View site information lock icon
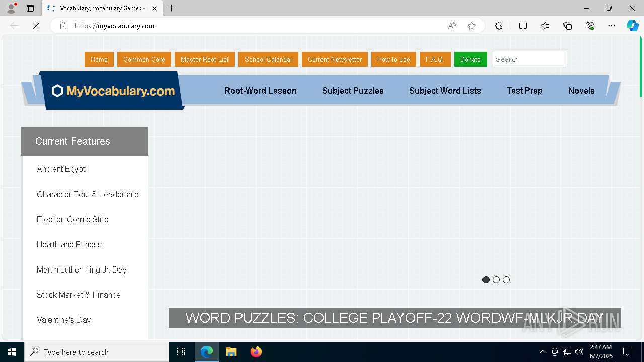The image size is (644, 362). pyautogui.click(x=63, y=26)
